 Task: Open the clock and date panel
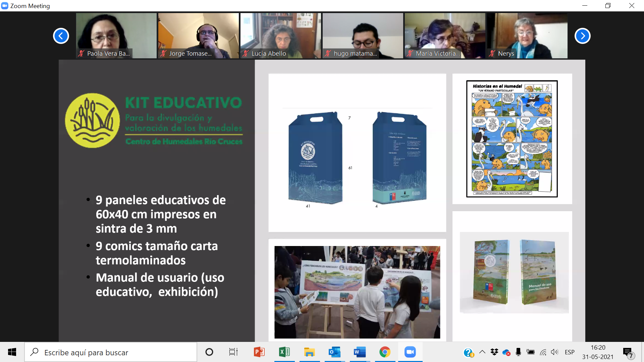(598, 352)
